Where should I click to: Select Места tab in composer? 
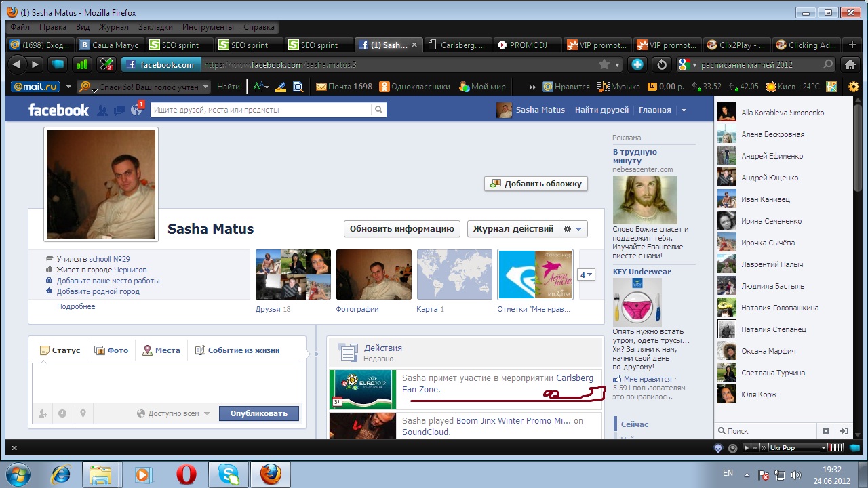161,350
